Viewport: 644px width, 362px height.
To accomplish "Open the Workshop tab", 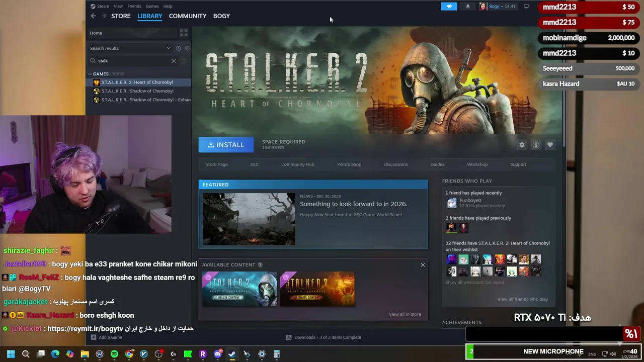I will pyautogui.click(x=477, y=164).
